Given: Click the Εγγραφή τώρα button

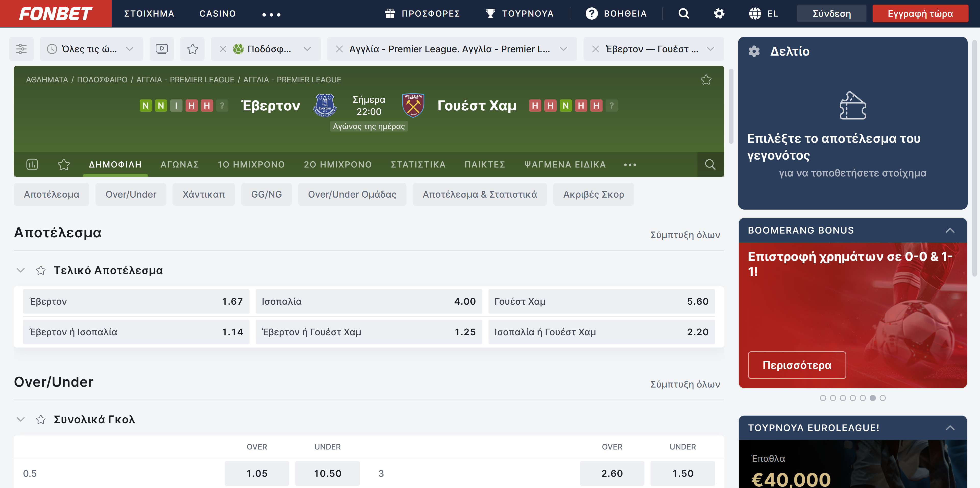Looking at the screenshot, I should [920, 14].
